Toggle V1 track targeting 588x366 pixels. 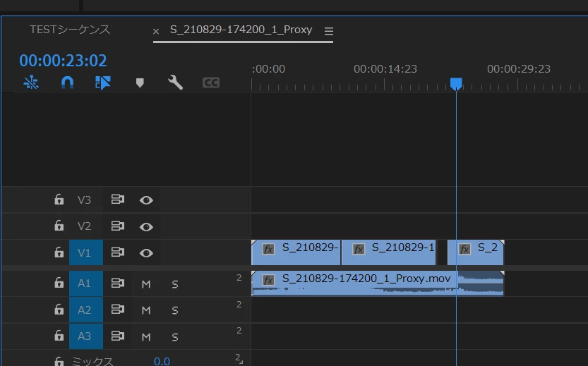[x=86, y=253]
